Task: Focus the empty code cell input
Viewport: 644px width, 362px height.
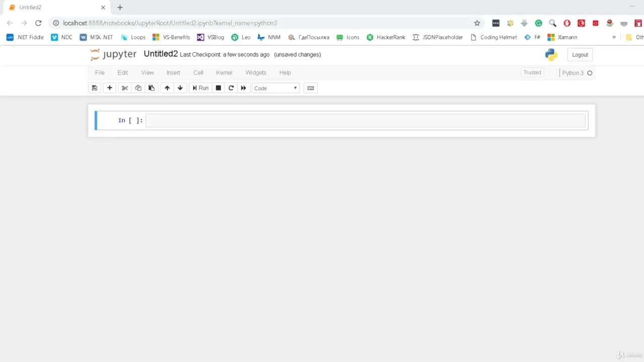Action: [365, 121]
